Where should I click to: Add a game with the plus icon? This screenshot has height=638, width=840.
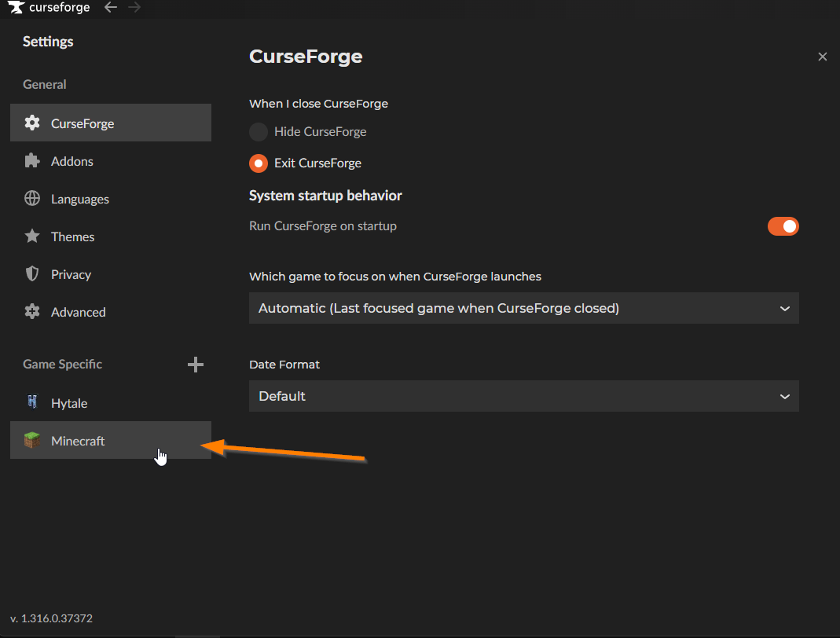point(196,365)
